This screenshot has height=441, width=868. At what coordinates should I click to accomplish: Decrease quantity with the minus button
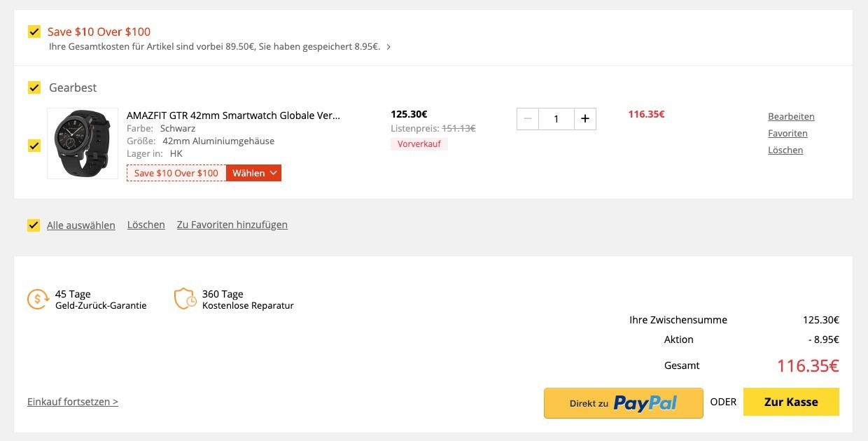[x=528, y=119]
